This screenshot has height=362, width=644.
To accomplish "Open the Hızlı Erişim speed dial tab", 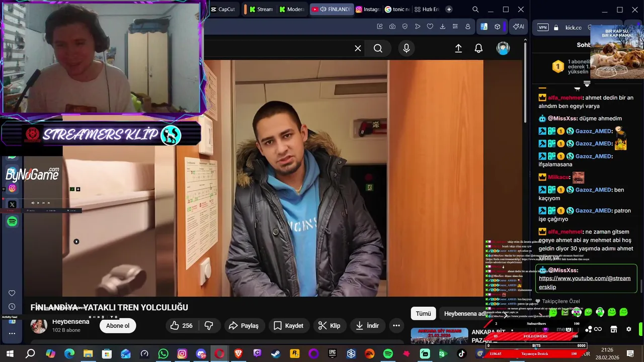I will (x=427, y=9).
